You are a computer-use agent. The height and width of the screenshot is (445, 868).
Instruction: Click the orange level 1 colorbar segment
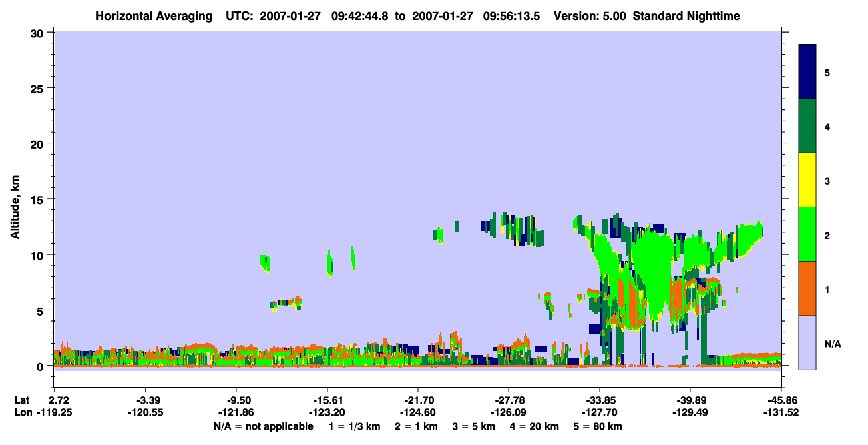(x=807, y=288)
